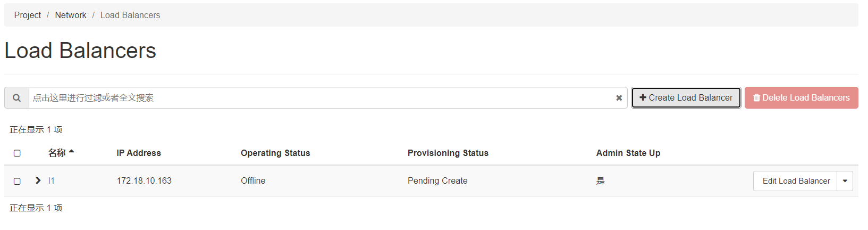Sort by the 名称 column header
Screen dimensions: 868x230
pyautogui.click(x=57, y=153)
